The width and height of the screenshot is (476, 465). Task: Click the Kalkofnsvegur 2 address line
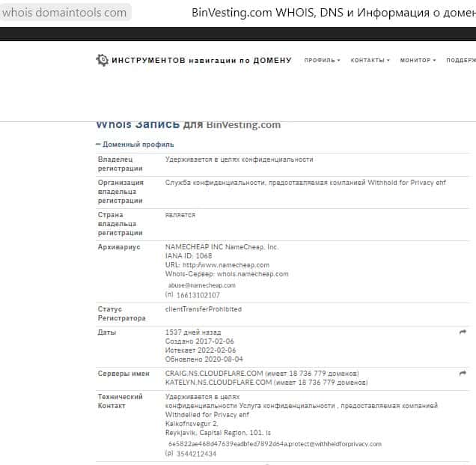[x=192, y=423]
